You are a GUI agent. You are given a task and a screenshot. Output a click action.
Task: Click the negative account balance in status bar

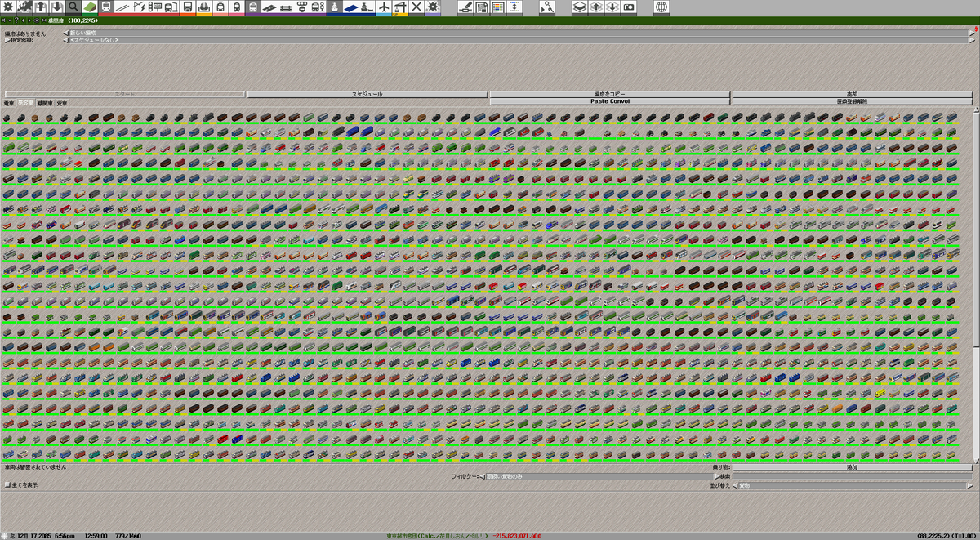(518, 536)
